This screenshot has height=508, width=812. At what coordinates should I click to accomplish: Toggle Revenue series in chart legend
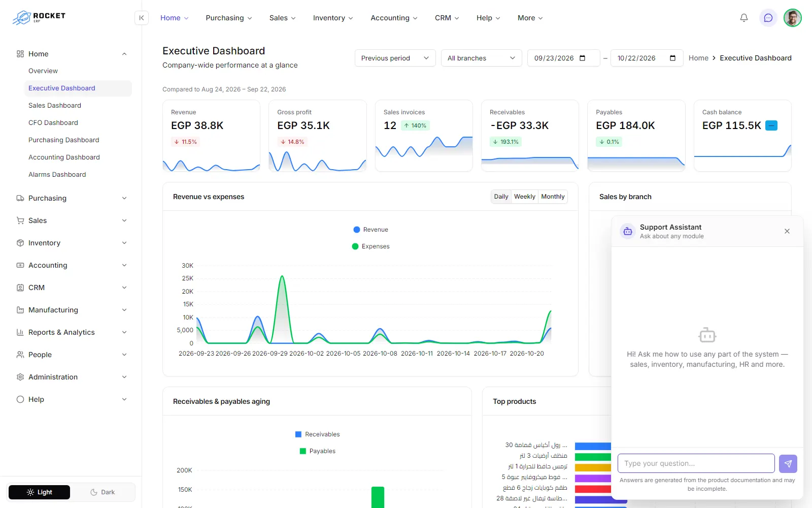(370, 230)
